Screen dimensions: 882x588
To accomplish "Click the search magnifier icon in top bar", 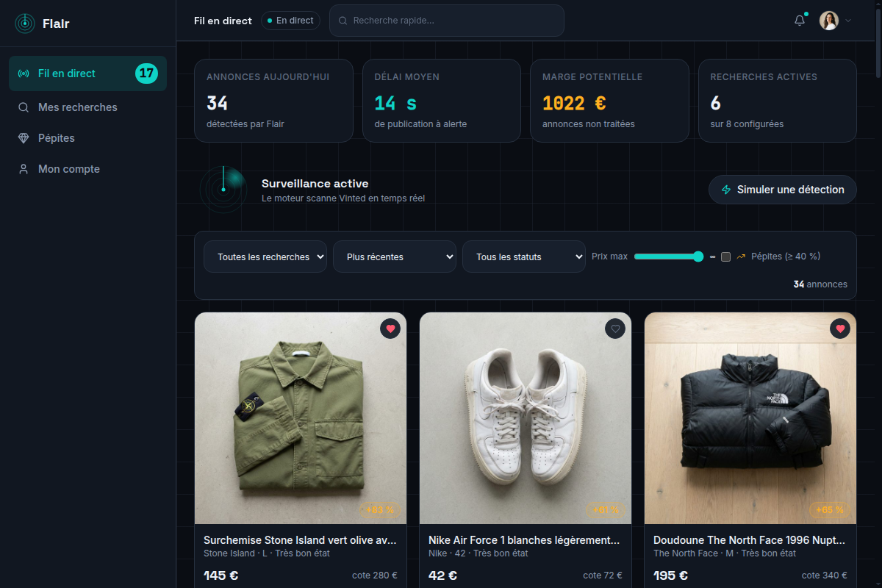I will (x=343, y=21).
